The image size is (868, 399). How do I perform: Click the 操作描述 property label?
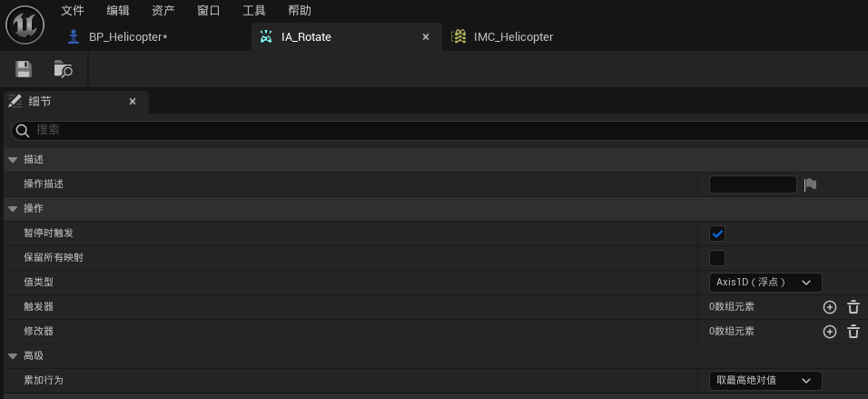(44, 184)
